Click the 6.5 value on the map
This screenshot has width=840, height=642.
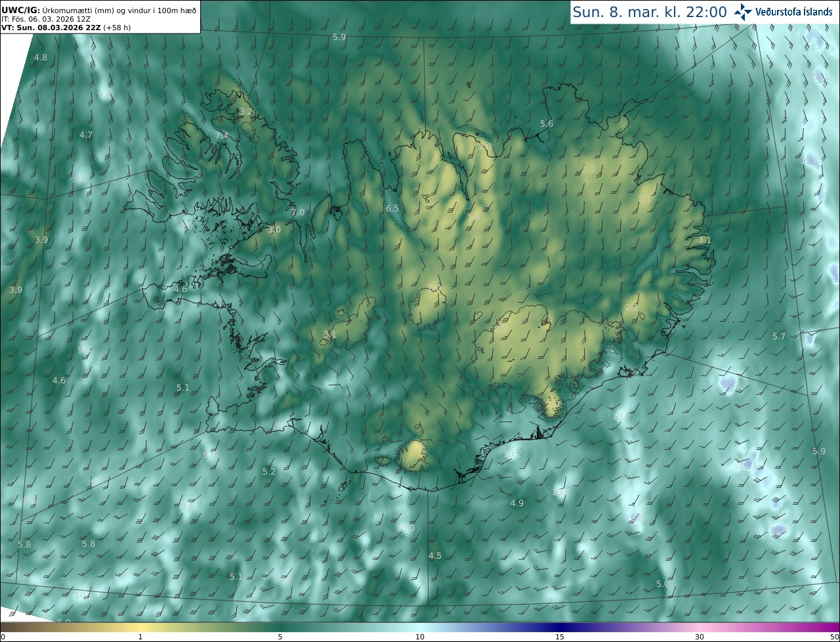[x=392, y=209]
